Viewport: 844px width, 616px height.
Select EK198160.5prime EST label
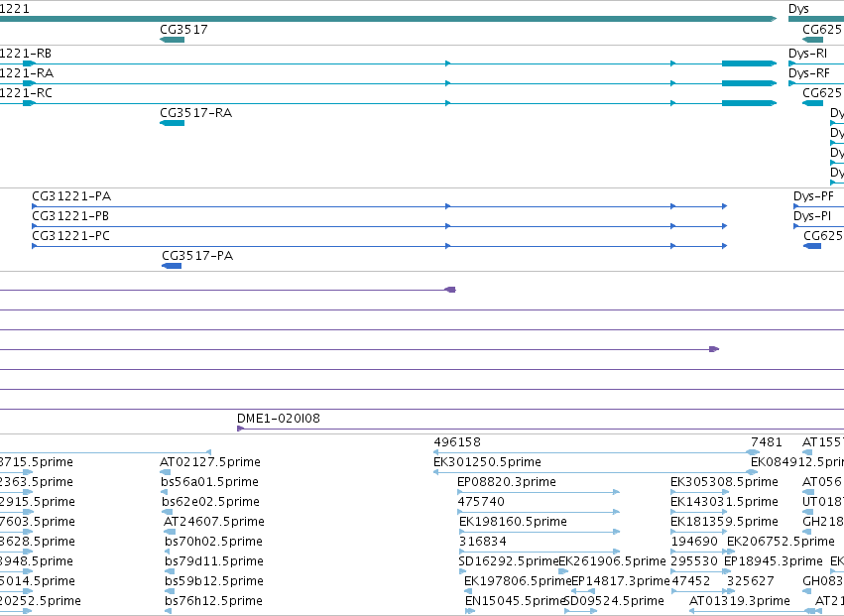point(513,522)
